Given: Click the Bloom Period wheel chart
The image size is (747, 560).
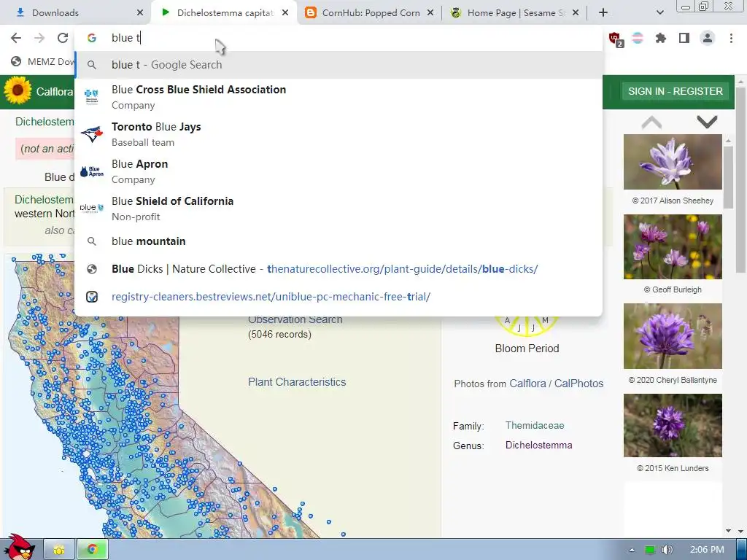Looking at the screenshot, I should (x=527, y=326).
